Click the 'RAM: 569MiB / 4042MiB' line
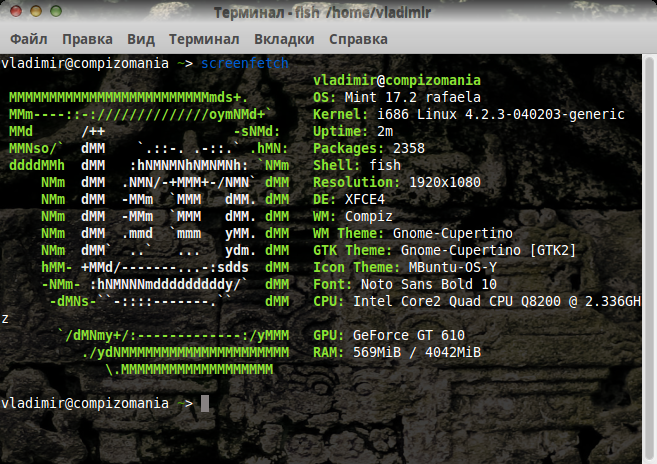Image resolution: width=657 pixels, height=464 pixels. (397, 352)
